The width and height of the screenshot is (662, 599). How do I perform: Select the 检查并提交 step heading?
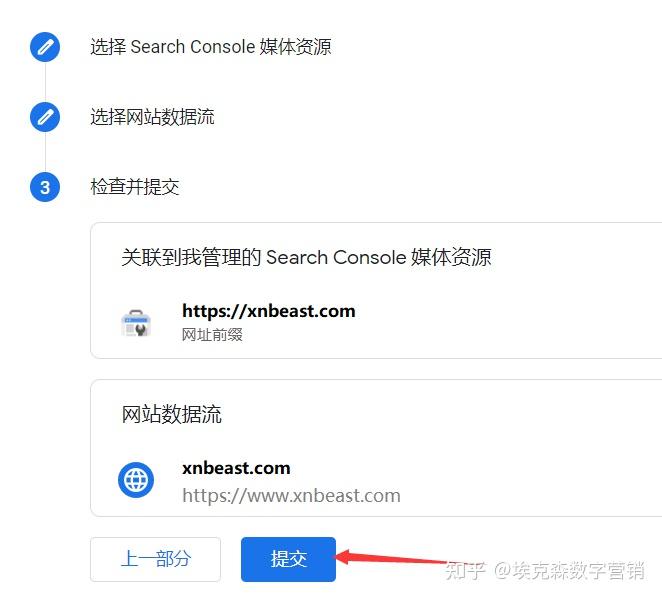135,187
